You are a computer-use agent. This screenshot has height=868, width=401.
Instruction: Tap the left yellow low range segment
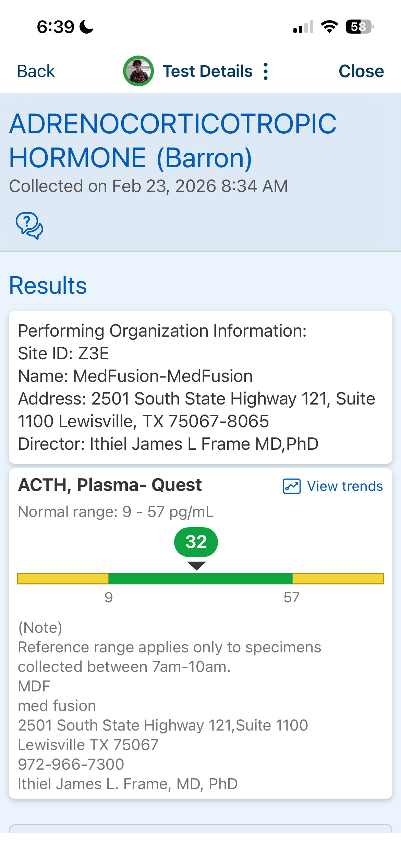(x=63, y=578)
